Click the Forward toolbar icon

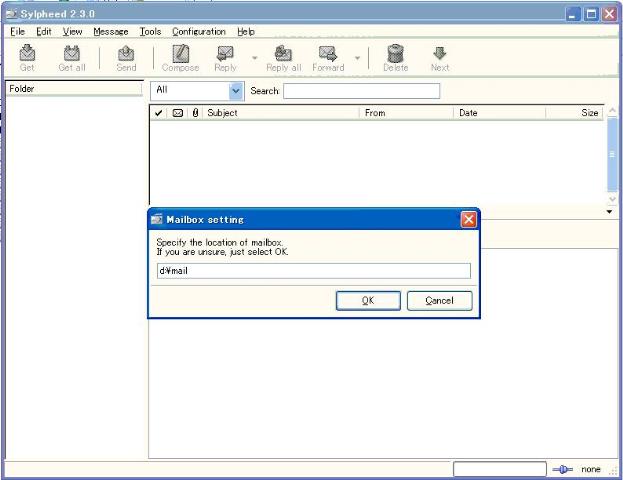click(x=328, y=54)
